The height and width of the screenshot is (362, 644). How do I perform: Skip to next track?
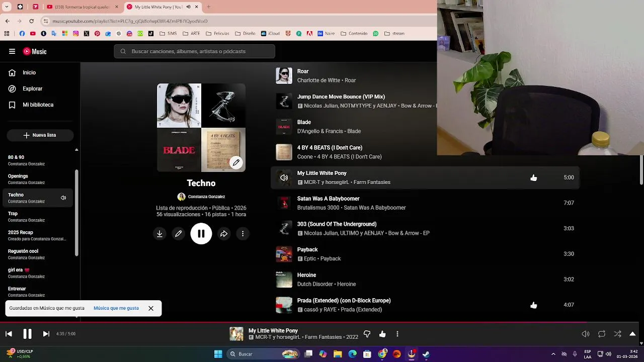pyautogui.click(x=46, y=334)
